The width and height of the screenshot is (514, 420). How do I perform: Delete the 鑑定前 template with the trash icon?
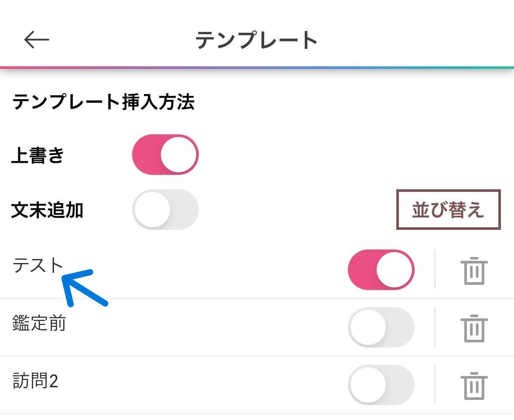coord(474,328)
